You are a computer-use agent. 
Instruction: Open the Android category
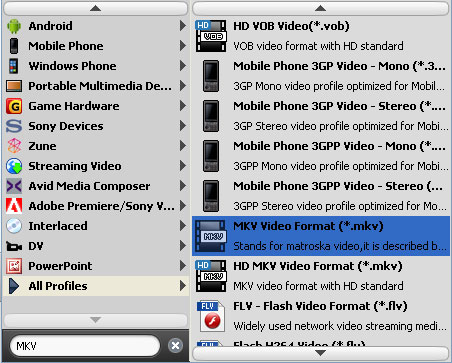tap(96, 26)
